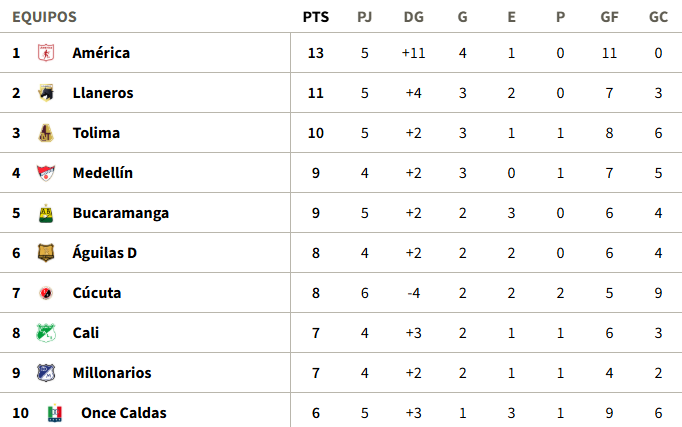Click América's +11 goal difference cell

point(414,53)
